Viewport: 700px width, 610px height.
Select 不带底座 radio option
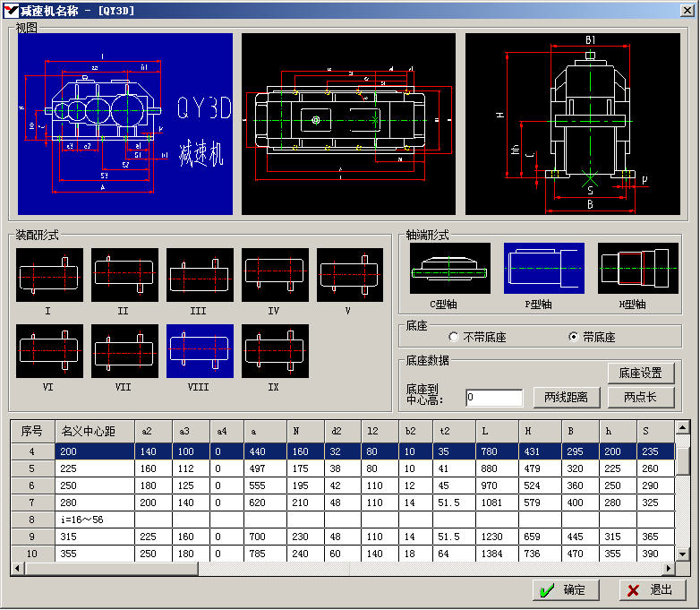[x=454, y=338]
